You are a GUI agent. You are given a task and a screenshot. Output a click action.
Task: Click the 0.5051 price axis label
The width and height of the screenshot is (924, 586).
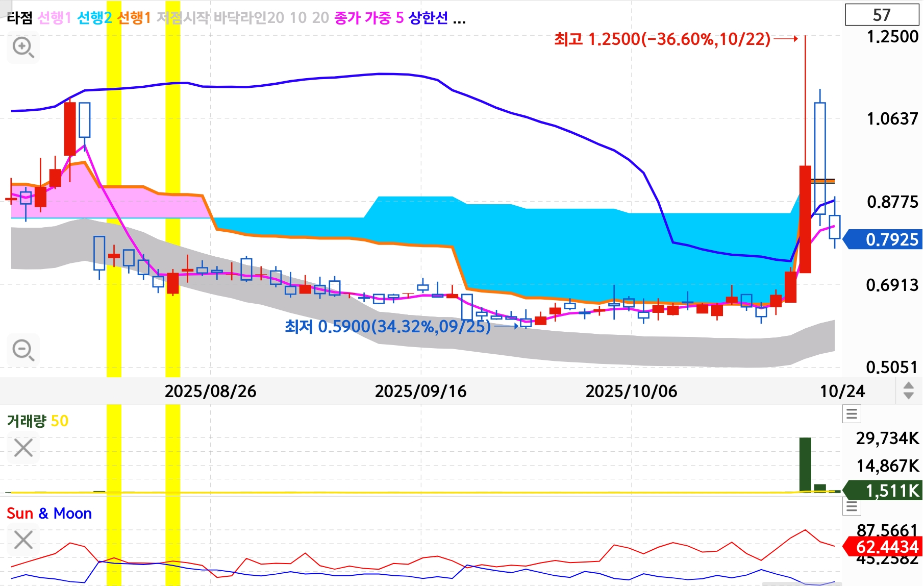click(x=892, y=367)
